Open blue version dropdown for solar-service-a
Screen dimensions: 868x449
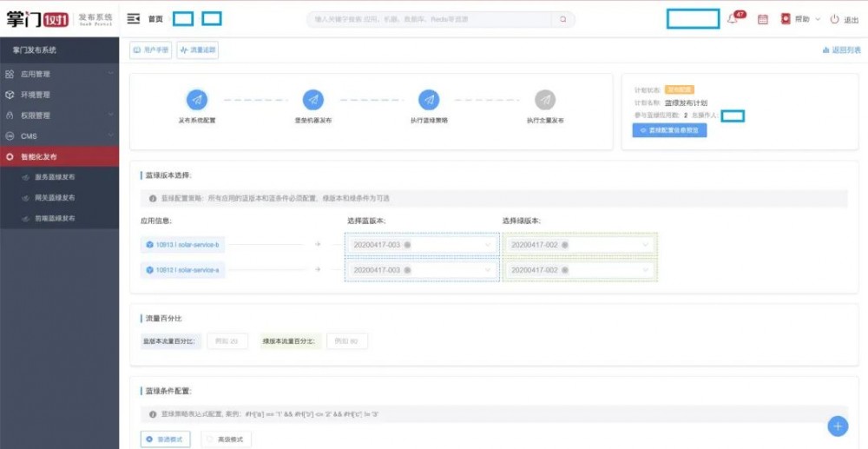click(x=488, y=270)
